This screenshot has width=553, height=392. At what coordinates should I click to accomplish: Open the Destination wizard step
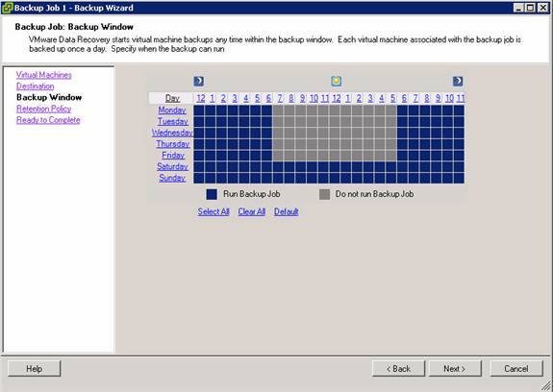click(x=35, y=86)
